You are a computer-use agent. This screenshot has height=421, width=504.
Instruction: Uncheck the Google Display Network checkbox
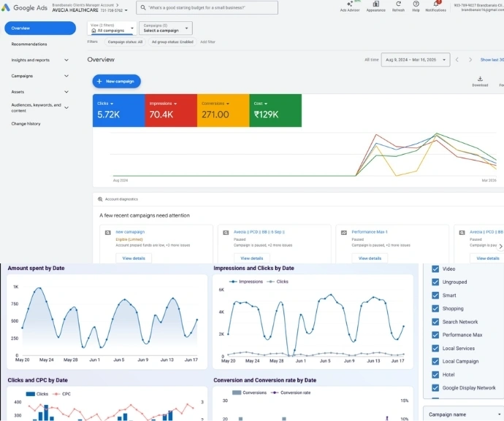(x=435, y=387)
